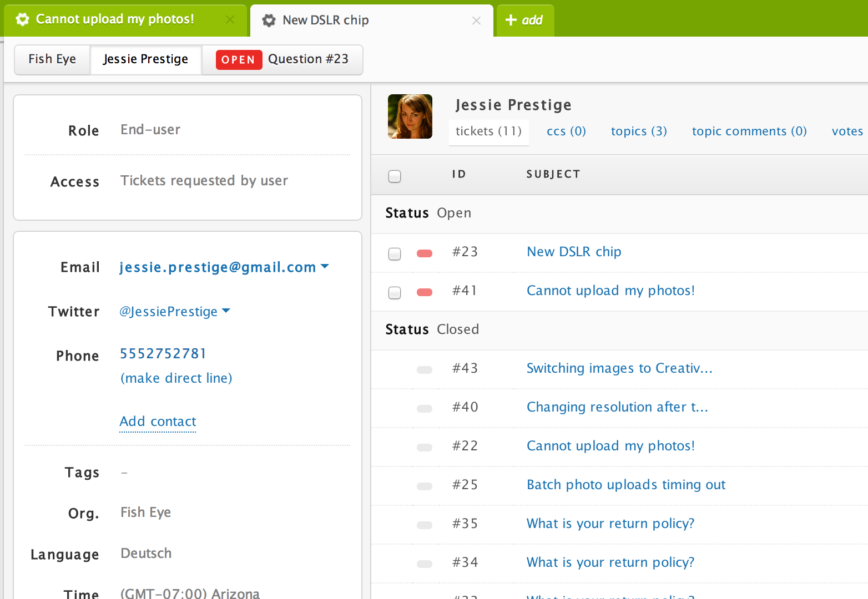Viewport: 868px width, 599px height.
Task: Click red status indicator for ticket #23
Action: [425, 253]
